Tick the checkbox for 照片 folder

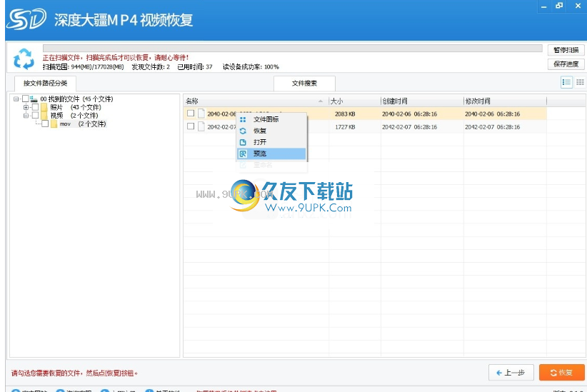[x=35, y=107]
